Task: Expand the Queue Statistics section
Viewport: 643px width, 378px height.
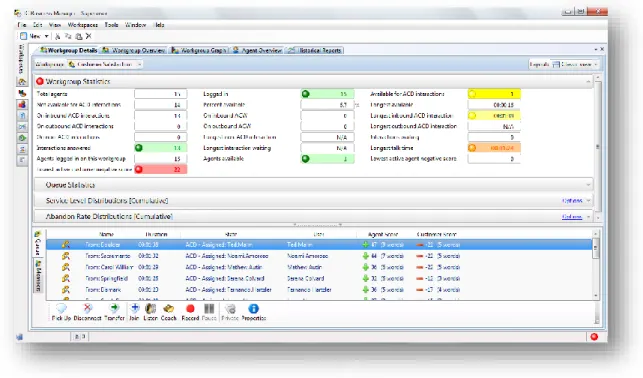Action: tap(588, 185)
